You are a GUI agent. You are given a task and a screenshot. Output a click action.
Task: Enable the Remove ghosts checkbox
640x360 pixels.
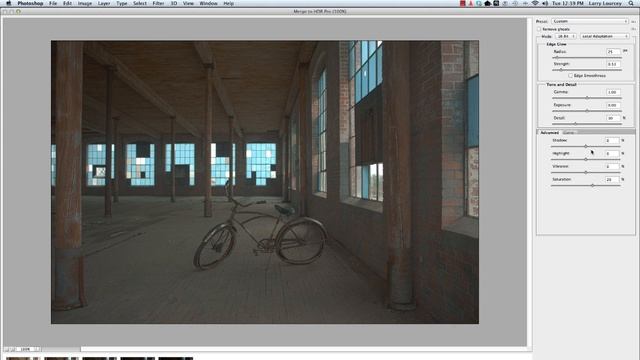point(539,29)
